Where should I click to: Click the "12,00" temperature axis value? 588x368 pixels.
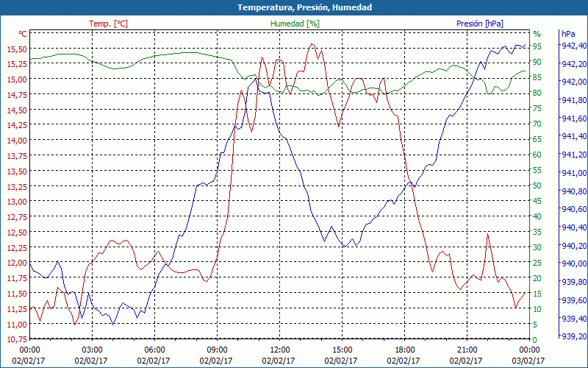(x=17, y=263)
